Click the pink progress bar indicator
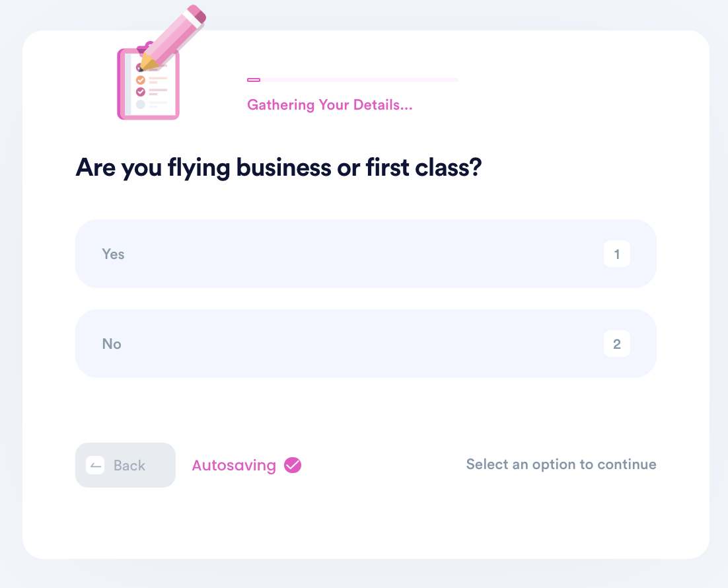Viewport: 728px width, 588px height. click(x=254, y=80)
